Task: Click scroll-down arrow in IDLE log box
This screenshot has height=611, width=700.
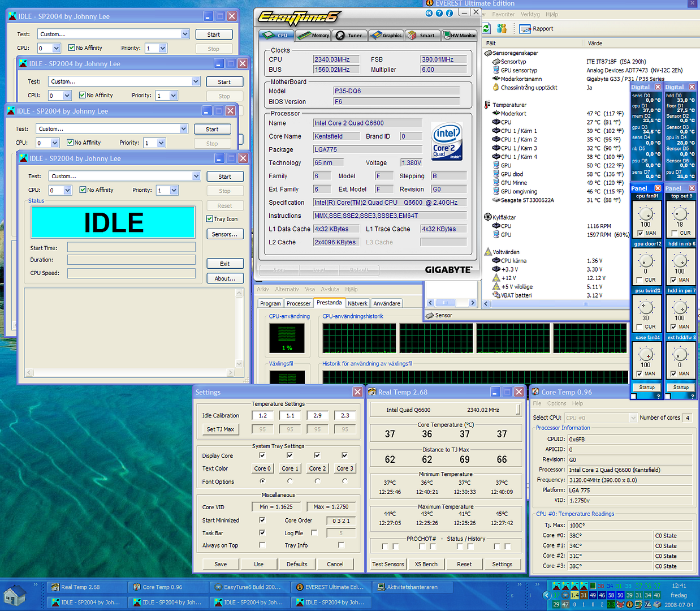Action: 239,364
